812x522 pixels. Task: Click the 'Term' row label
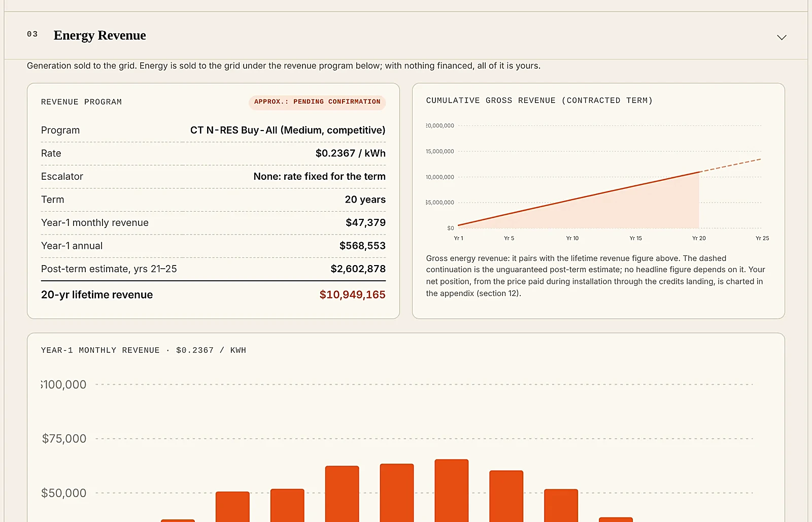tap(53, 200)
